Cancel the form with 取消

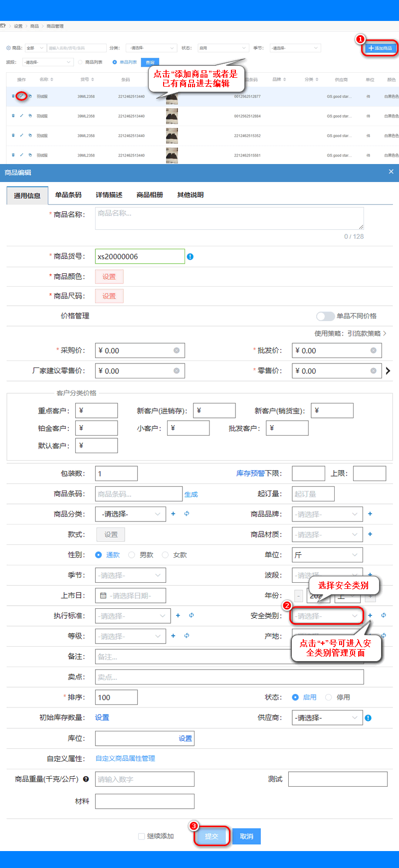(x=246, y=836)
